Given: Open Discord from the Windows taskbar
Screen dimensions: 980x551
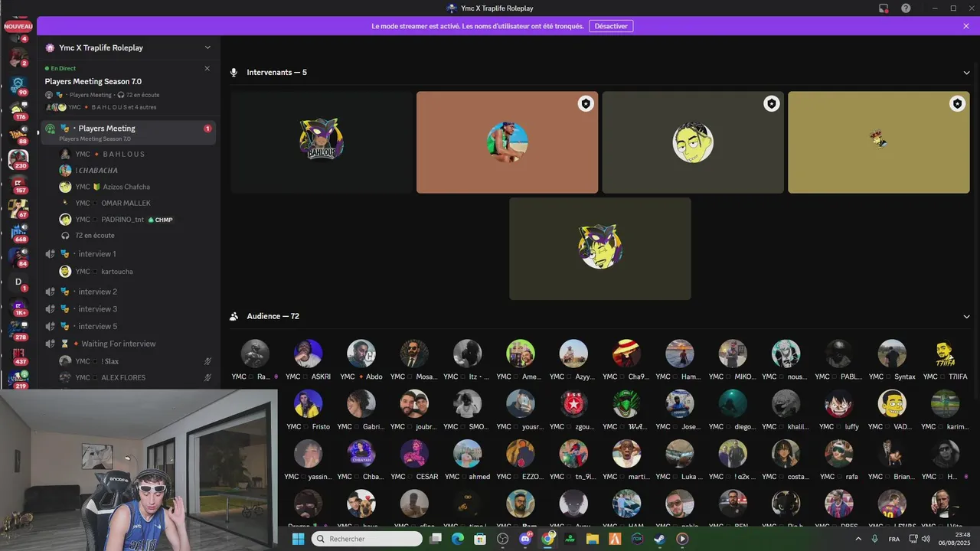Looking at the screenshot, I should (x=525, y=539).
